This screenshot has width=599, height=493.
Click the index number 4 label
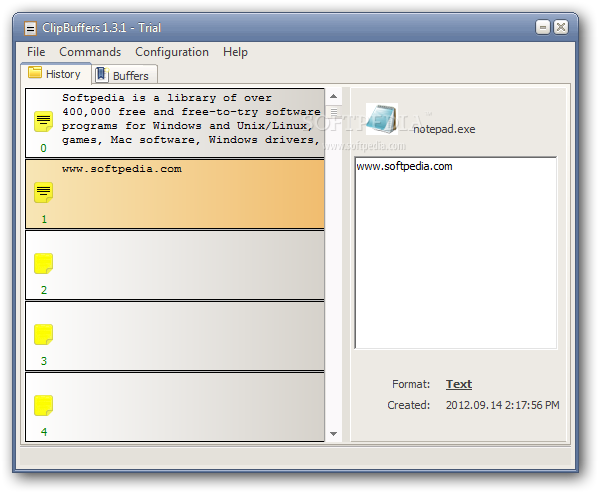click(x=44, y=432)
